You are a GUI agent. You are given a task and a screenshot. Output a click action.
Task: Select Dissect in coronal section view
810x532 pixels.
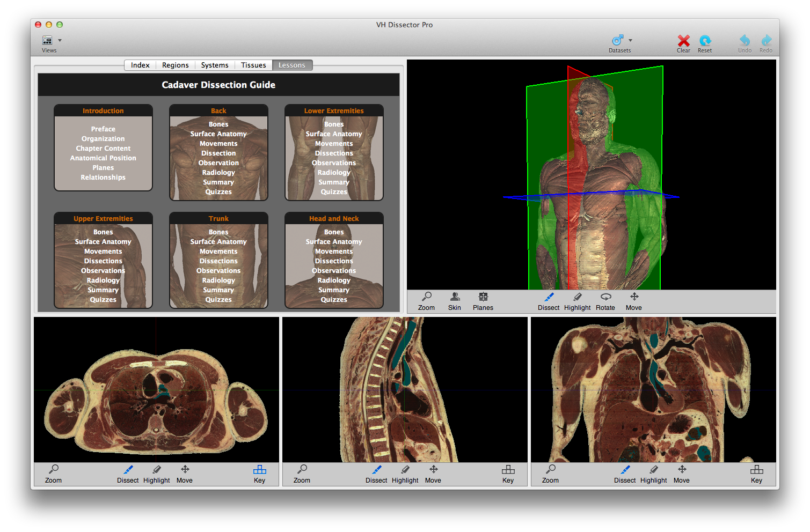click(625, 474)
